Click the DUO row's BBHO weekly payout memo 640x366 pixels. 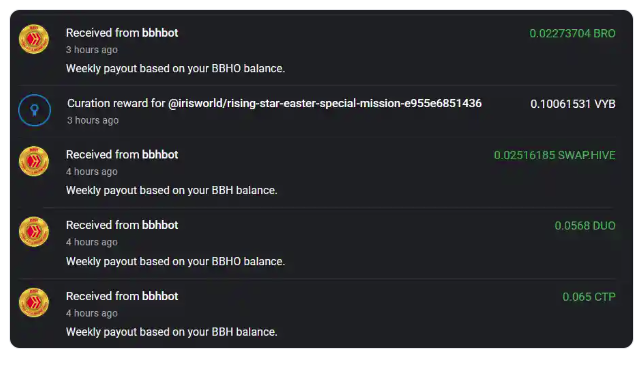[176, 262]
